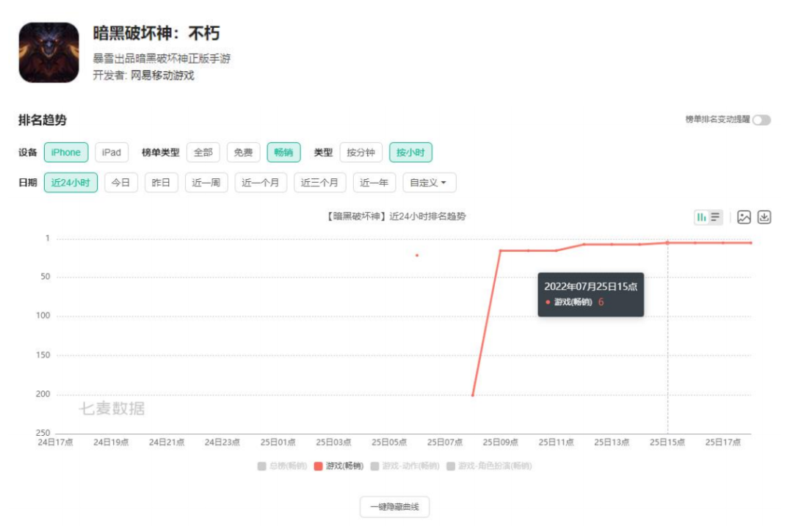This screenshot has width=793, height=532.
Task: Select 畅销 chart type
Action: 283,153
